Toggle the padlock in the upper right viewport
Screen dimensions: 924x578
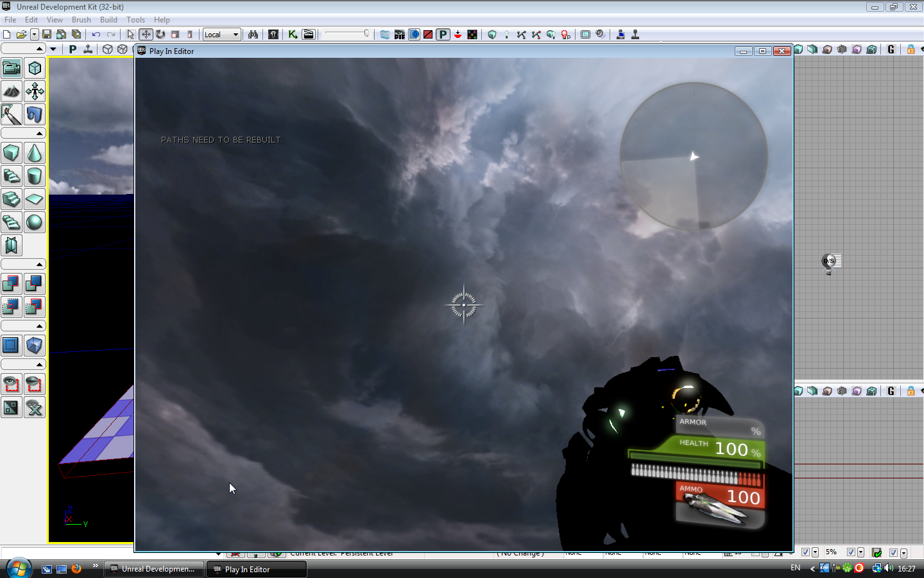[911, 49]
